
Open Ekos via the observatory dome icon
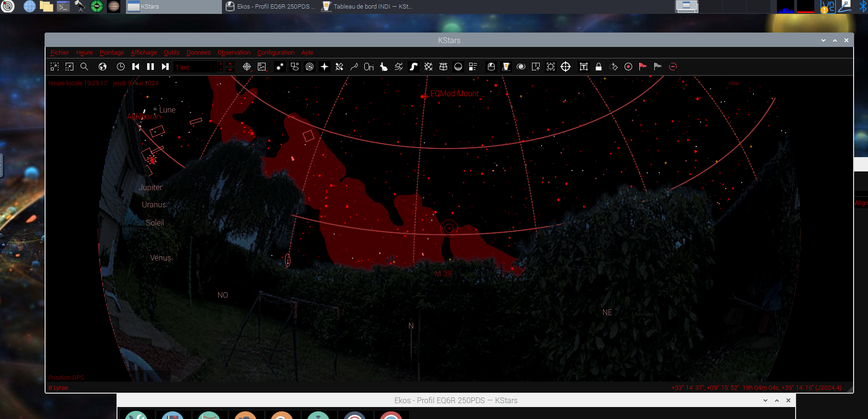click(x=491, y=67)
